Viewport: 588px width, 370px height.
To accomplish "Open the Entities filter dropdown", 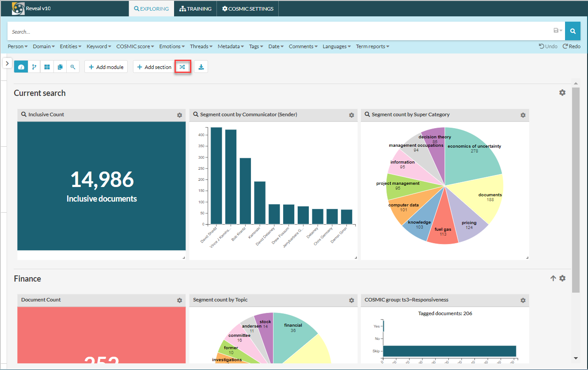I will click(71, 46).
